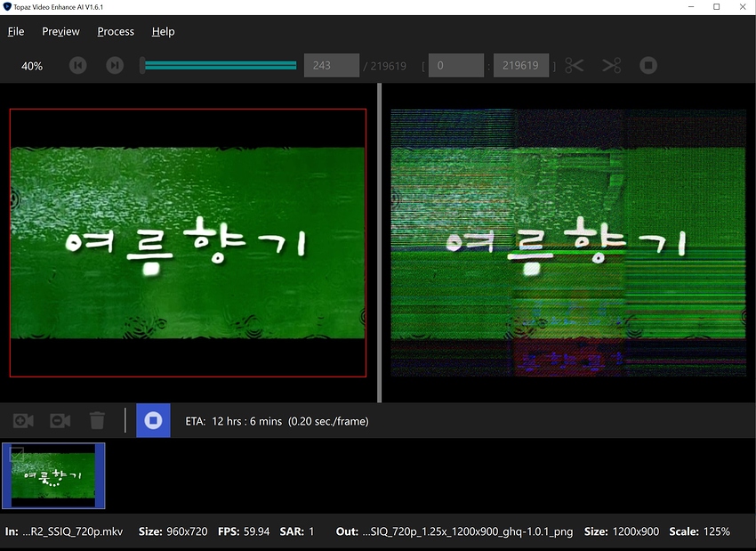
Task: Toggle checkbox on the video thumbnail
Action: (x=16, y=454)
